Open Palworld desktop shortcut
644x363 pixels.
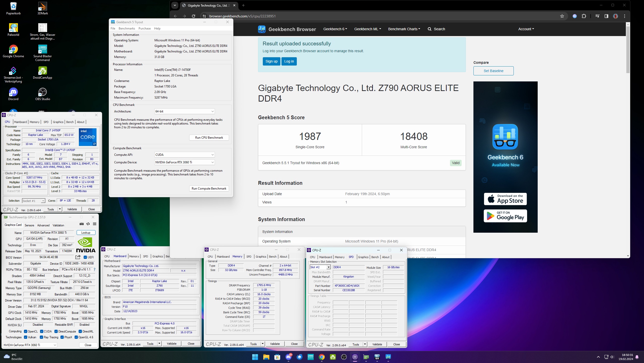[x=13, y=29]
